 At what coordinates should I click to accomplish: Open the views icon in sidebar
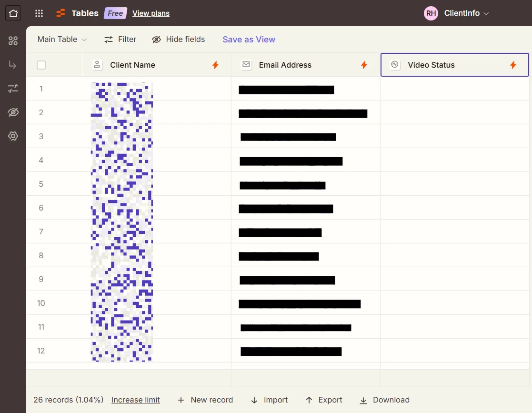click(13, 40)
